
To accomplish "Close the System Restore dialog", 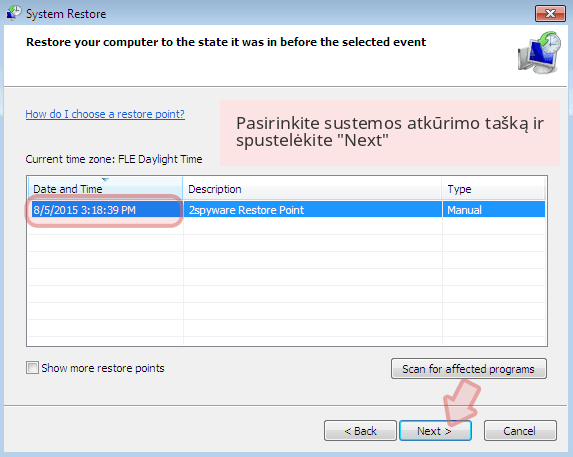I will pos(550,14).
